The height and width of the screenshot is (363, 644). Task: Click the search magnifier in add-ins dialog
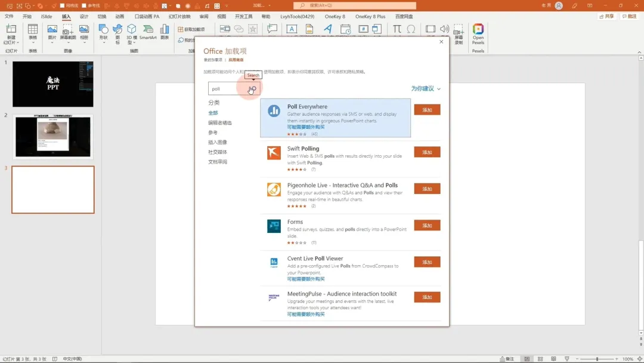[x=253, y=88]
